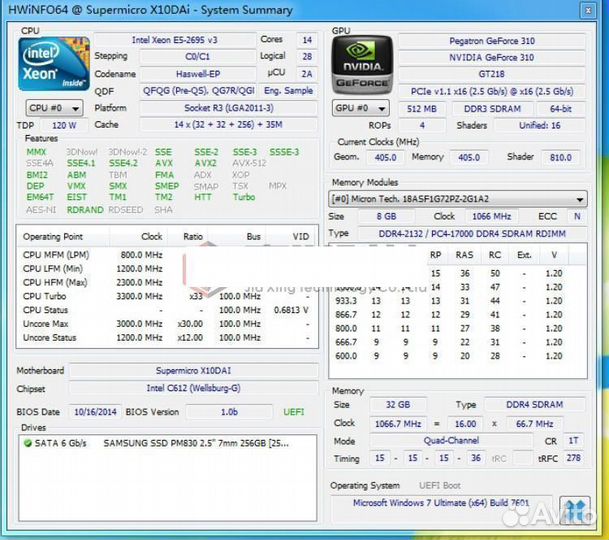609x540 pixels.
Task: Click the Intel Xeon E5-2695 v3 name field
Action: [174, 40]
